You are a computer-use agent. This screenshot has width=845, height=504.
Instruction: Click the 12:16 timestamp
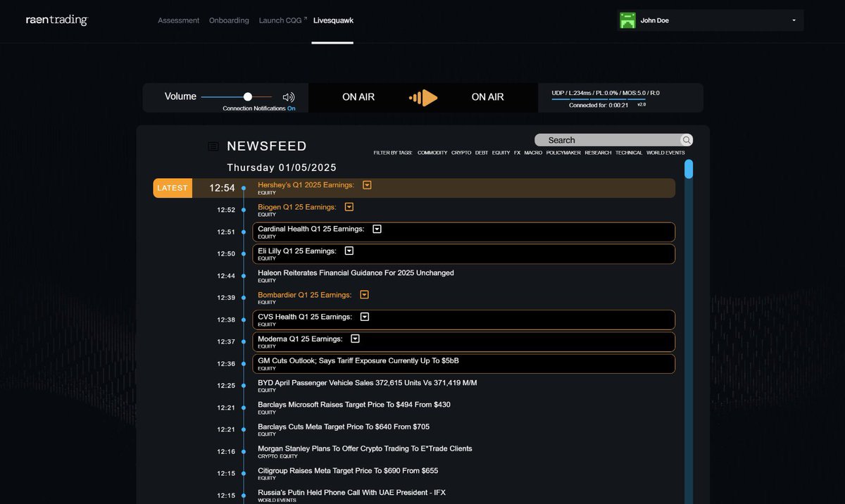(x=226, y=451)
